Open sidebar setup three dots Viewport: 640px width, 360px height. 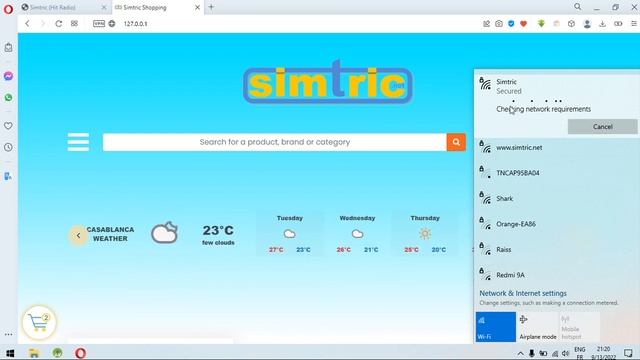pos(8,334)
